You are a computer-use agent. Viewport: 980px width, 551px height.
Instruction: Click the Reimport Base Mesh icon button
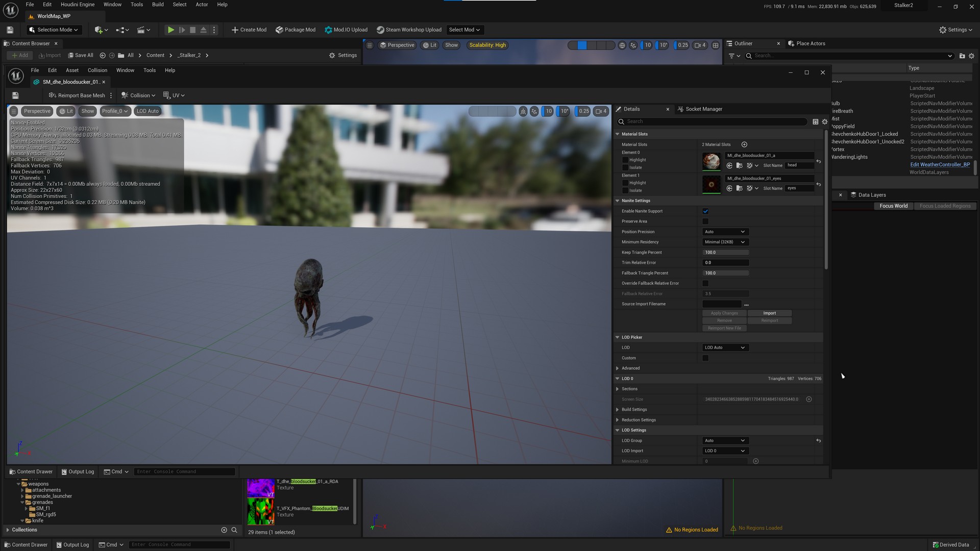(x=77, y=95)
